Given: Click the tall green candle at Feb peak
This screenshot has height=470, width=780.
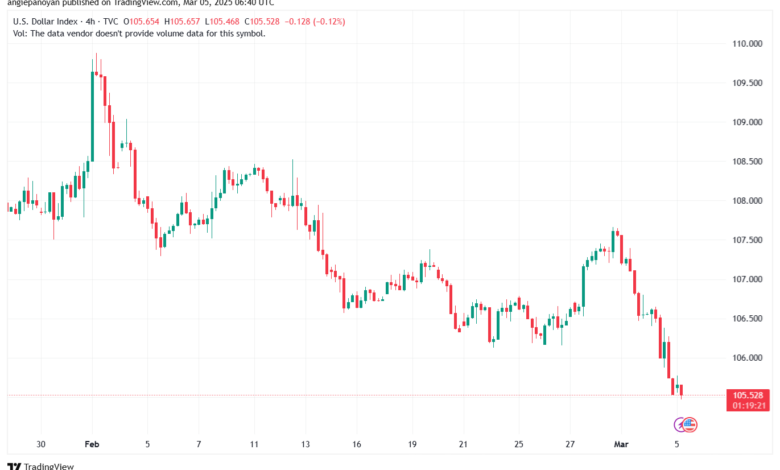Looking at the screenshot, I should (x=93, y=116).
